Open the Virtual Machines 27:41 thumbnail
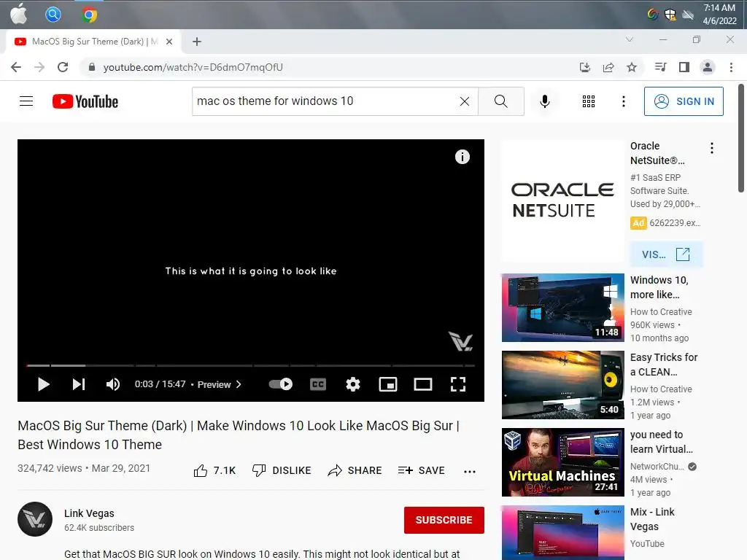747x560 pixels. 562,462
